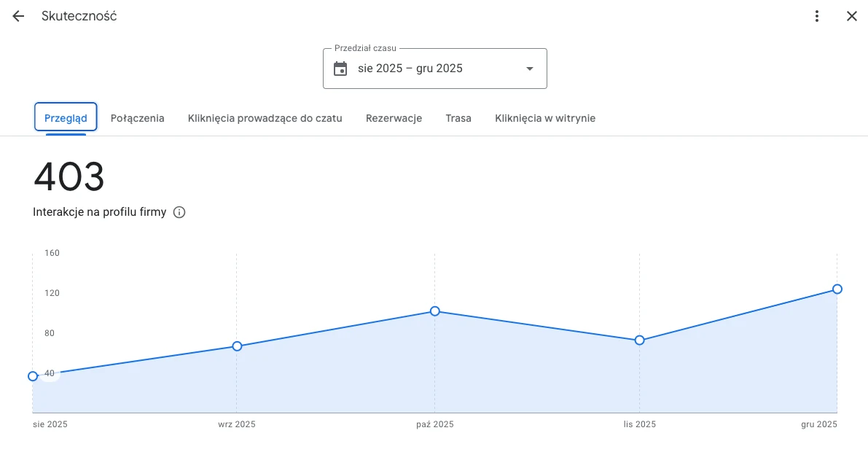
Task: Click the calendar icon in date range
Action: (340, 69)
